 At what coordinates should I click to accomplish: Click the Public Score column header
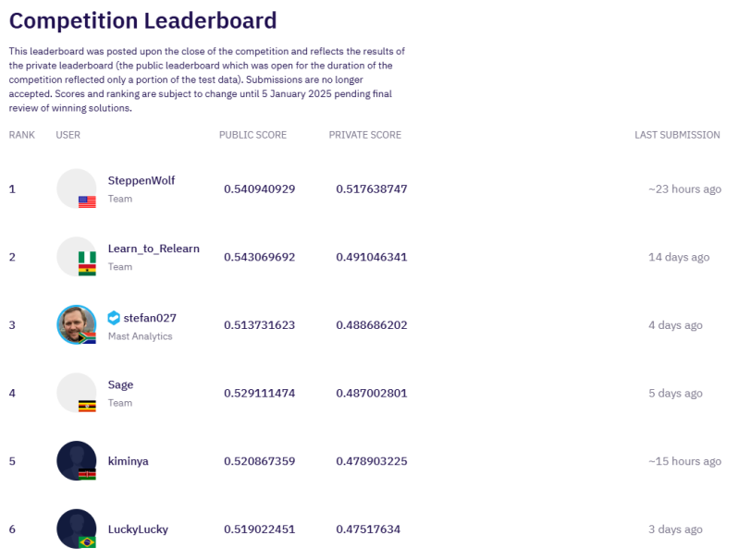(252, 135)
